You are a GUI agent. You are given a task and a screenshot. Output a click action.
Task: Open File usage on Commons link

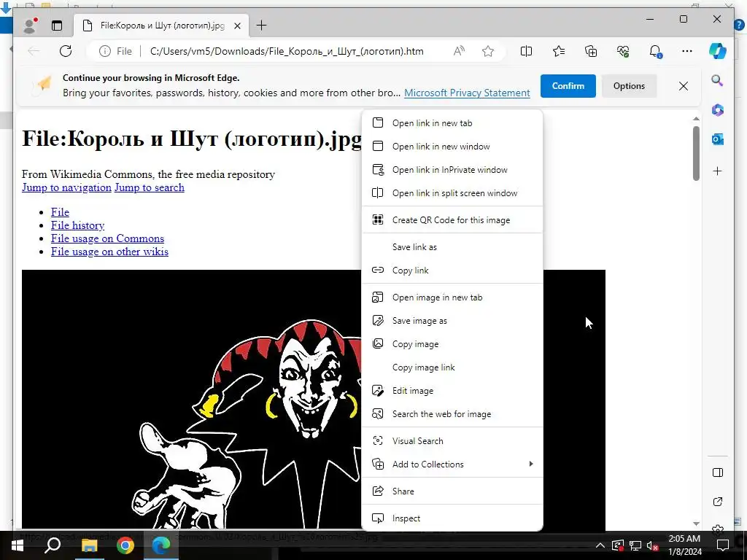click(x=108, y=238)
